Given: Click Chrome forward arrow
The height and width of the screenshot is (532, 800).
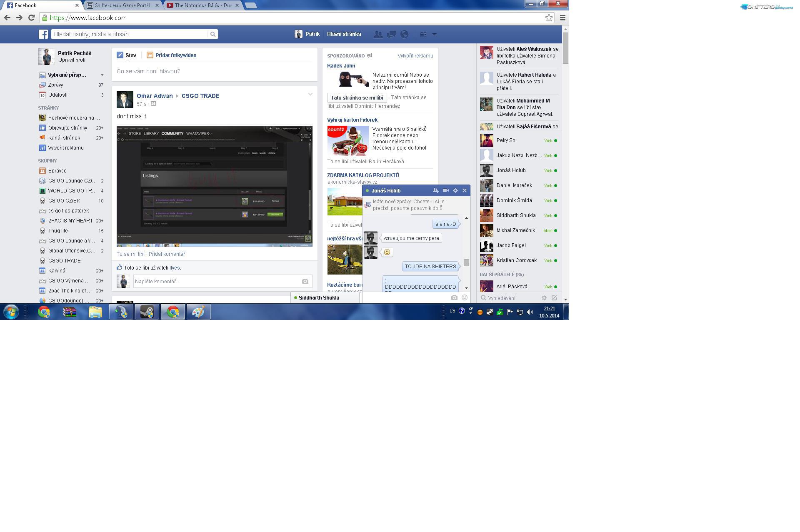Looking at the screenshot, I should tap(19, 17).
